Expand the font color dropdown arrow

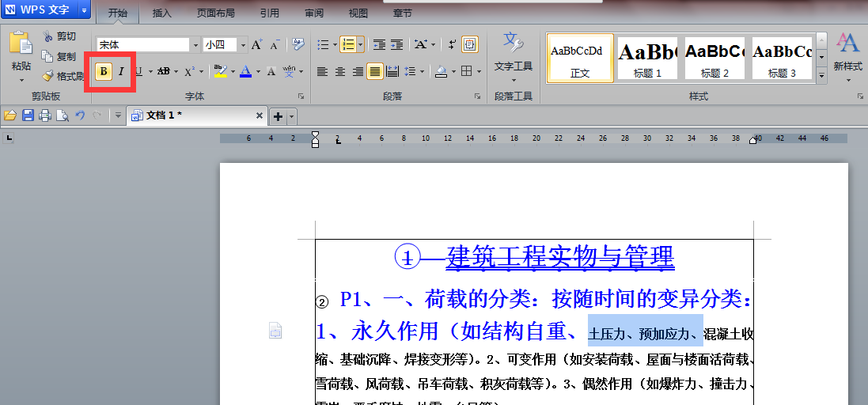[258, 71]
